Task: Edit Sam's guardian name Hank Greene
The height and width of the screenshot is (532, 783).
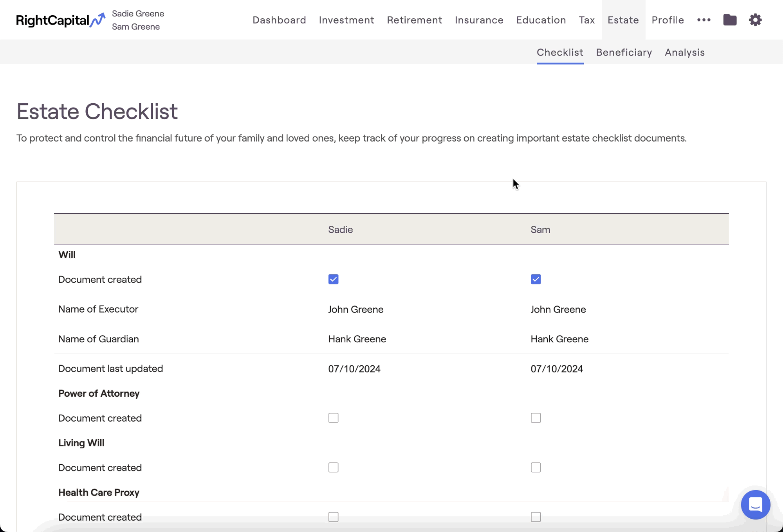Action: tap(559, 339)
